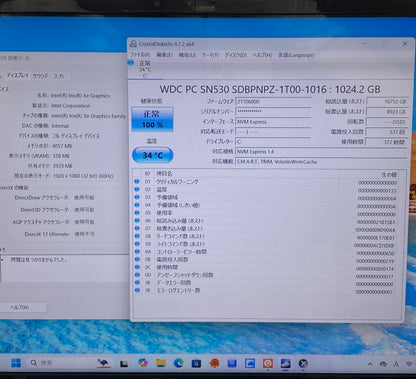This screenshot has height=379, width=416.
Task: Click 1920 x 1080 display mode text
Action: (82, 176)
